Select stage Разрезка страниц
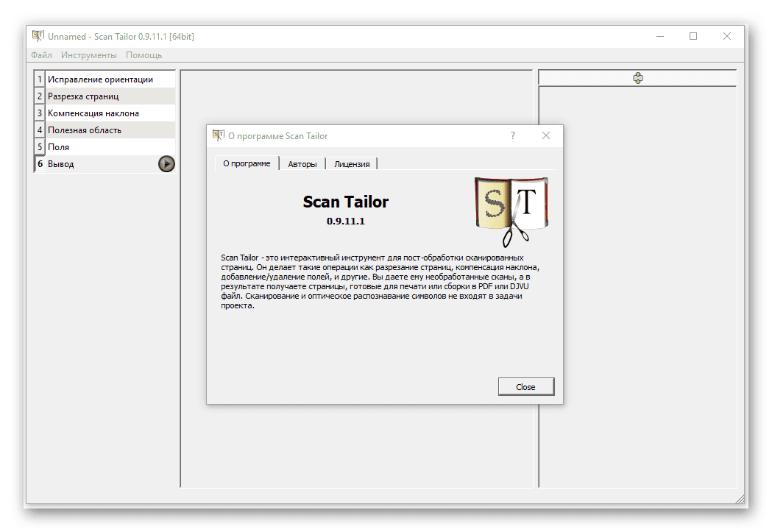Viewport: 772px width, 532px height. point(105,96)
